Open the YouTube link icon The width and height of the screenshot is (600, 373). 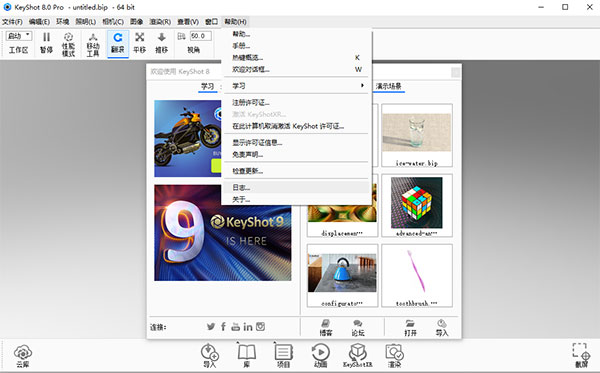(235, 327)
